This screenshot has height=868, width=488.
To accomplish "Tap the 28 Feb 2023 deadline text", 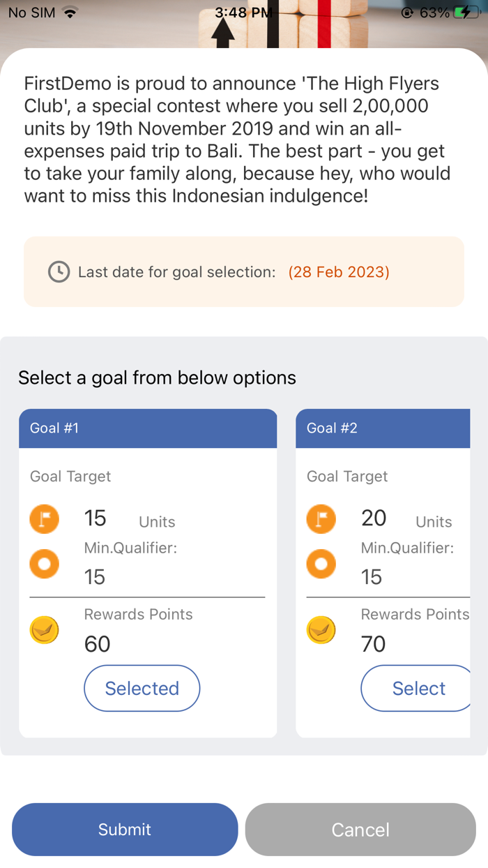I will coord(339,272).
